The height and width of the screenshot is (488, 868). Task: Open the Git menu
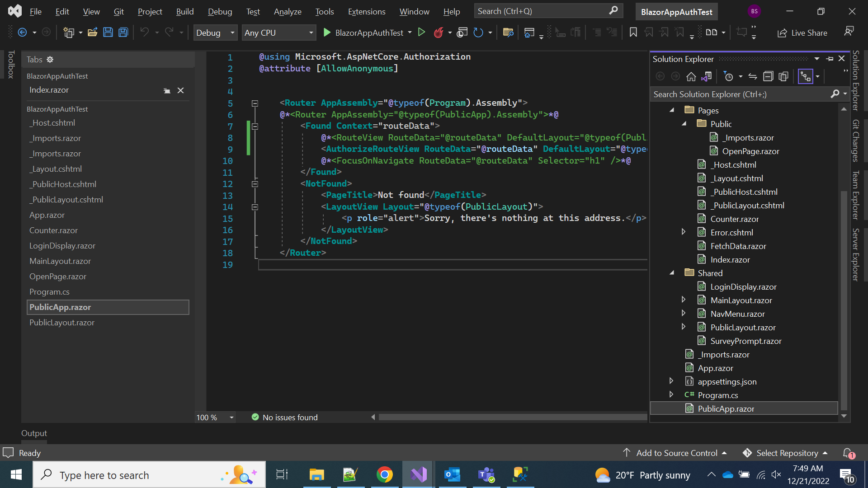coord(118,11)
